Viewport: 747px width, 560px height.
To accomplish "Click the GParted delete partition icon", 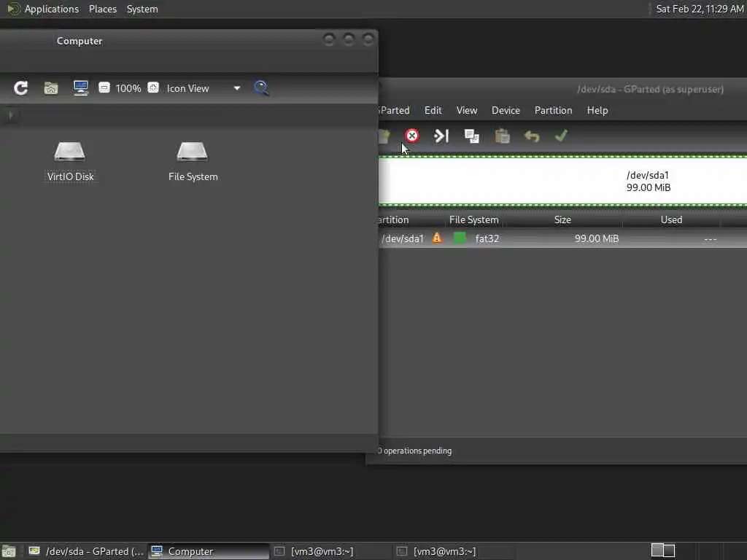I will [x=412, y=136].
